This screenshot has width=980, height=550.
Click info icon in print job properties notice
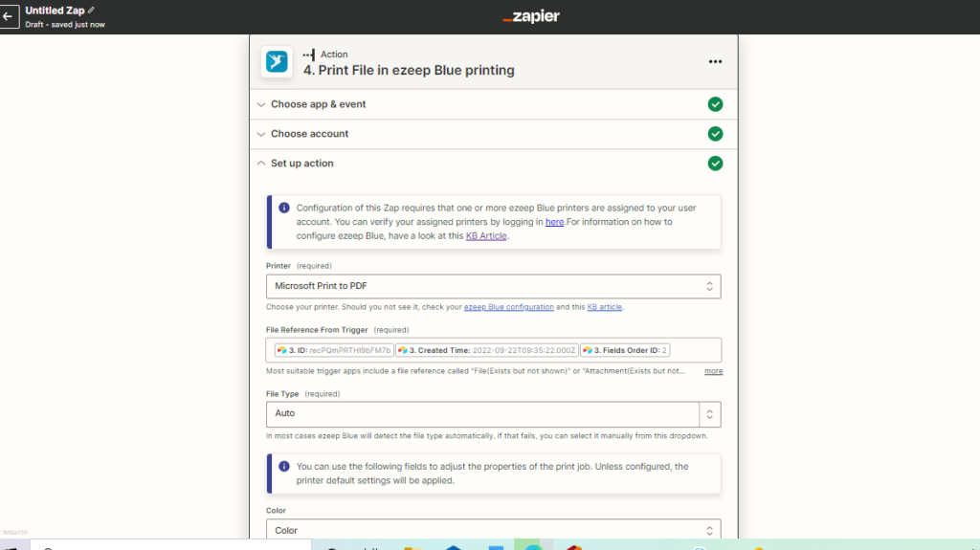coord(283,466)
